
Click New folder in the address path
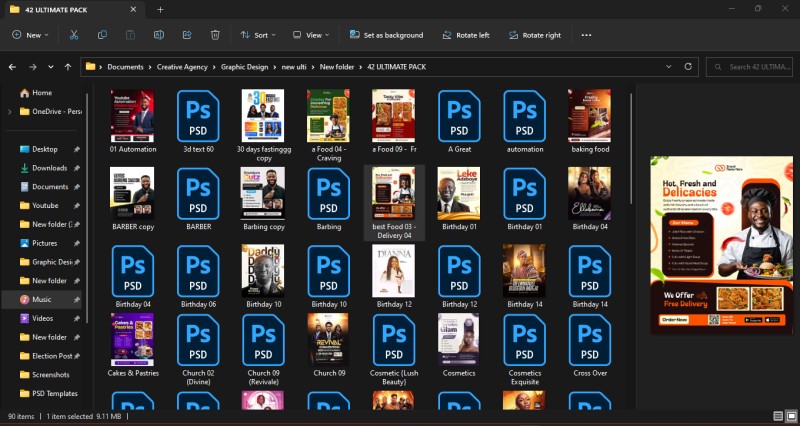337,67
